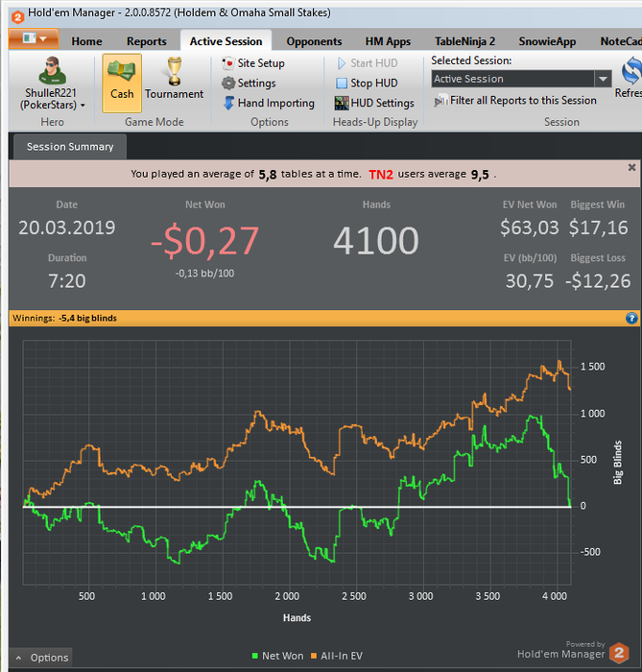Click the Hold'em Manager title bar icon

click(17, 17)
